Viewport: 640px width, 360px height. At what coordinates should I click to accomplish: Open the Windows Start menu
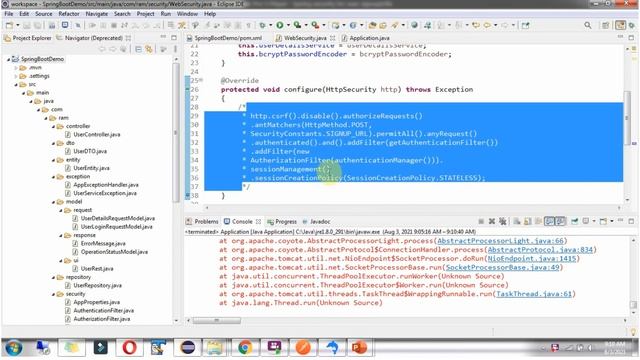point(13,348)
